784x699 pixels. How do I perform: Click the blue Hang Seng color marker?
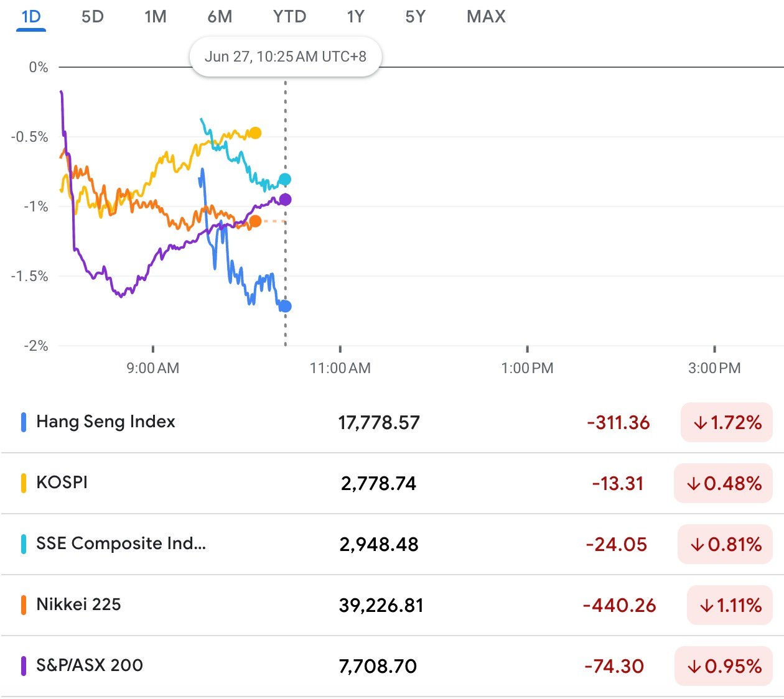tap(24, 422)
